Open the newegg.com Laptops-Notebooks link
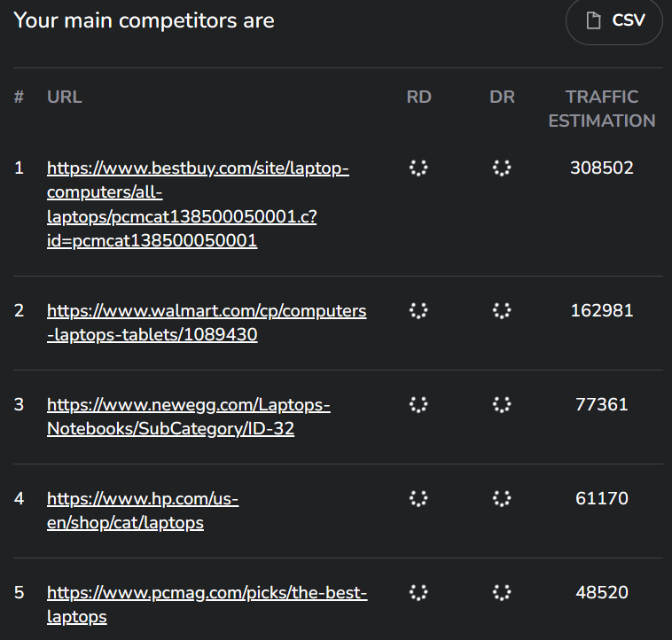The image size is (672, 640). pos(189,417)
